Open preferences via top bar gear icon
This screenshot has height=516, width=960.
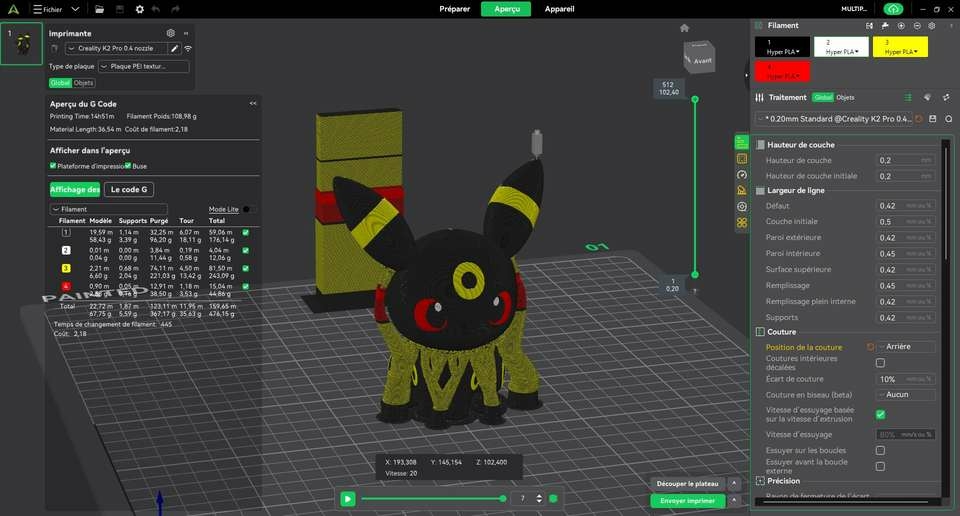(139, 9)
